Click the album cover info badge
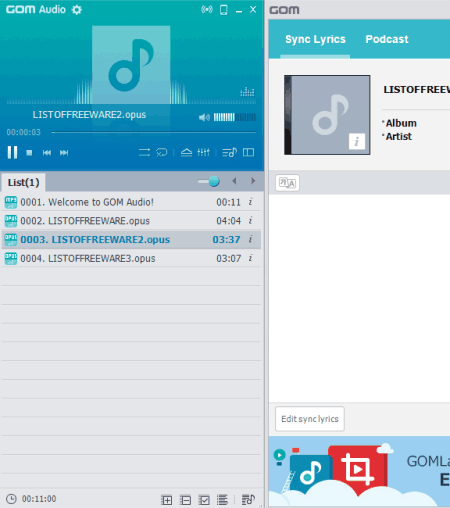This screenshot has height=508, width=450. pyautogui.click(x=357, y=141)
